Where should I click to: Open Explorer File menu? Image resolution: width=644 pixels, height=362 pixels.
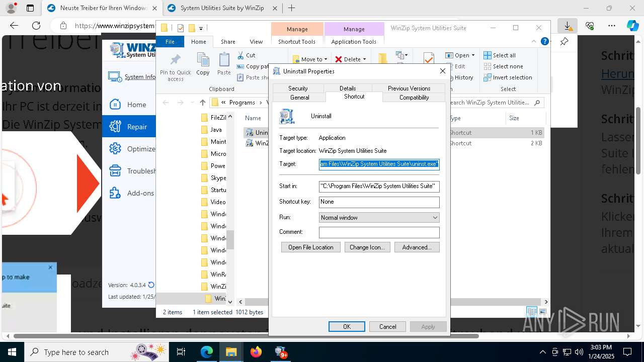pos(170,42)
